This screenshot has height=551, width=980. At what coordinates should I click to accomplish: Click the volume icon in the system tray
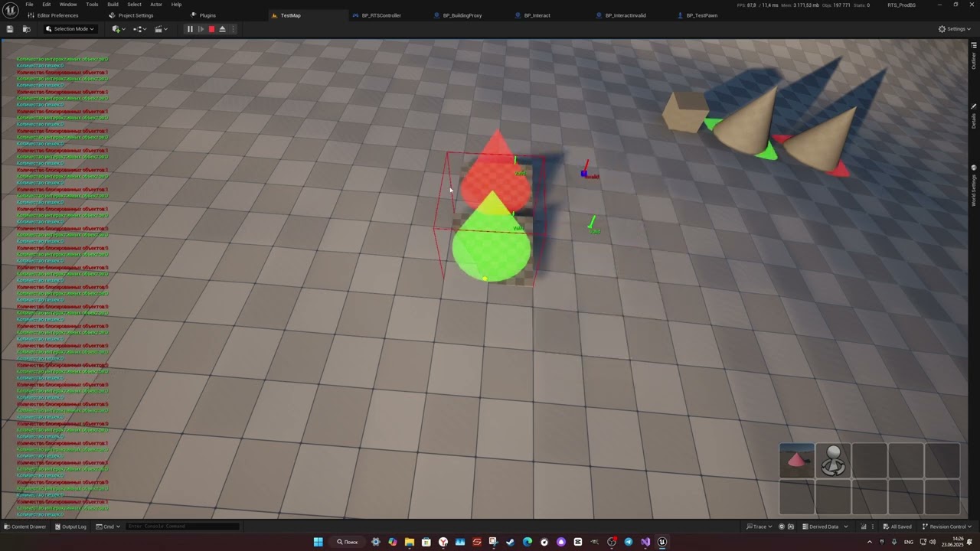pyautogui.click(x=933, y=542)
